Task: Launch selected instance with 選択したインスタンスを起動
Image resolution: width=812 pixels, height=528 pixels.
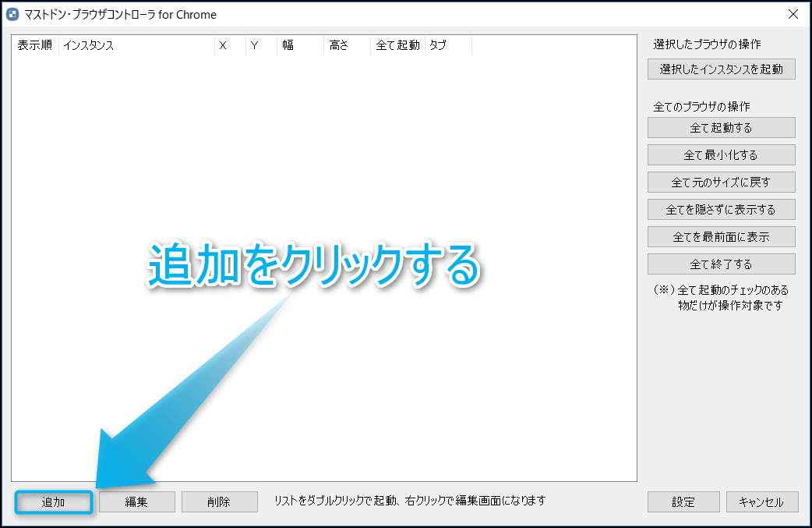Action: click(x=721, y=69)
